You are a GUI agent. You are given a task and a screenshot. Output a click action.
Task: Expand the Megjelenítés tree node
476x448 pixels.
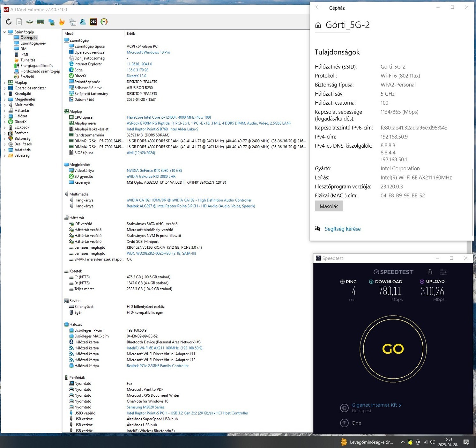point(4,99)
